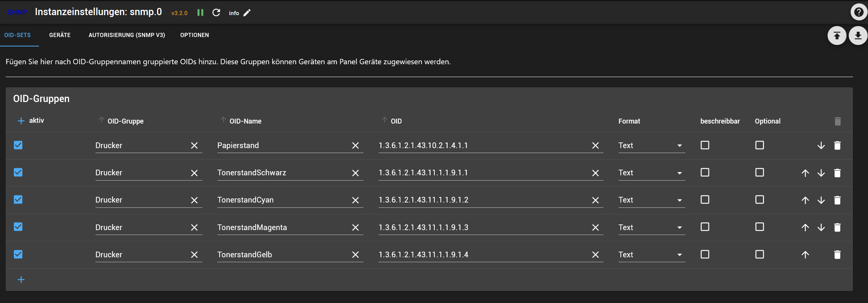Open Format dropdown for Papierstand row
868x303 pixels.
(x=651, y=145)
